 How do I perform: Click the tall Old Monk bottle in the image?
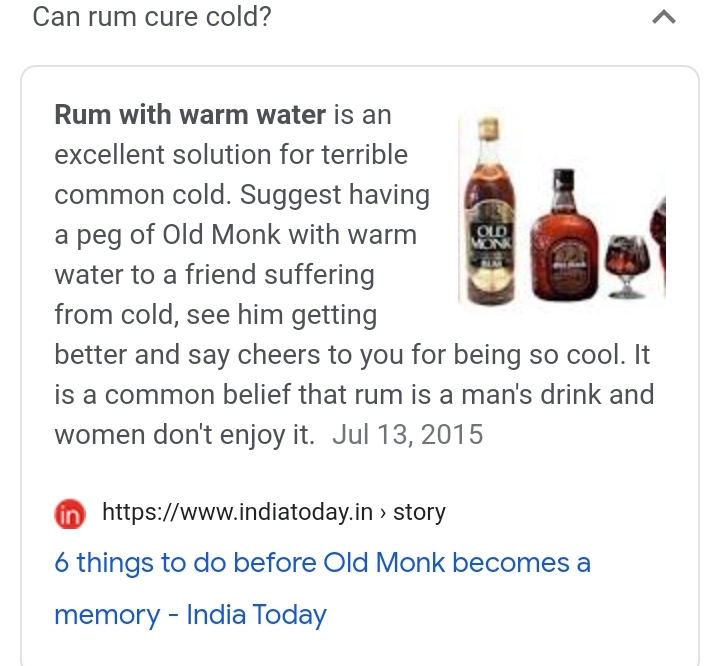coord(489,210)
